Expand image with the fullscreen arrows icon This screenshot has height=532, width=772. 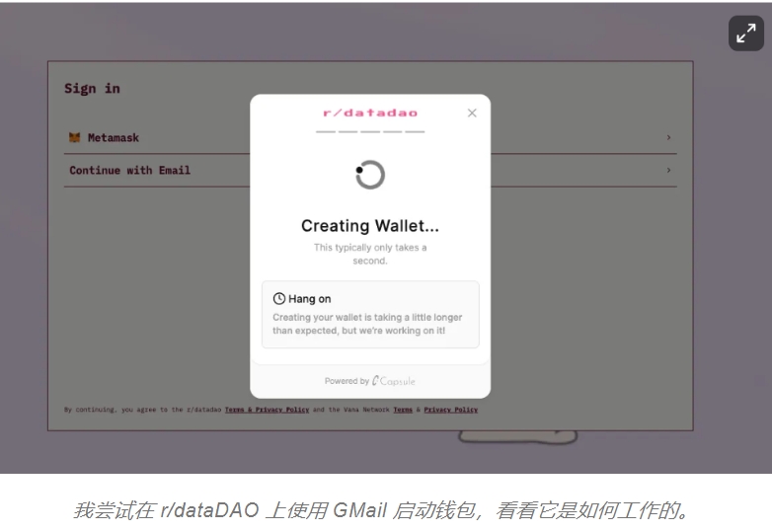click(x=746, y=34)
